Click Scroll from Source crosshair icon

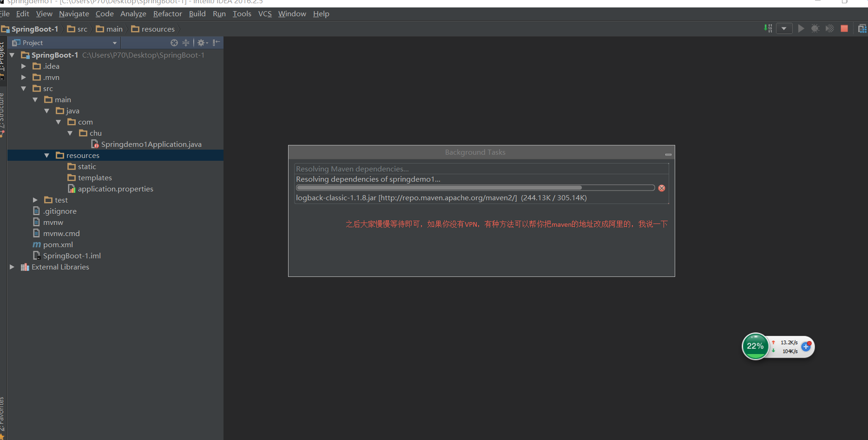tap(174, 43)
